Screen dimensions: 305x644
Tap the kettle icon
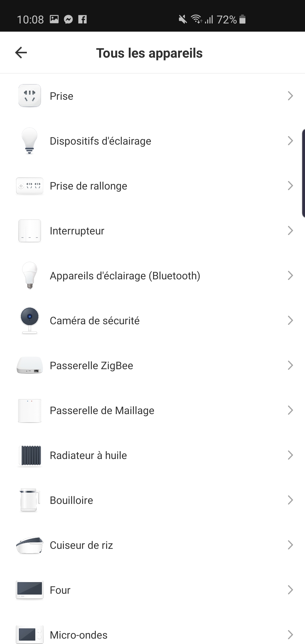pos(30,500)
